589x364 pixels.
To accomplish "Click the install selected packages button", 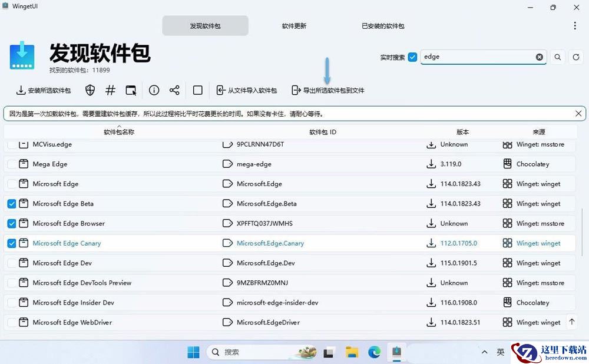I will [43, 90].
